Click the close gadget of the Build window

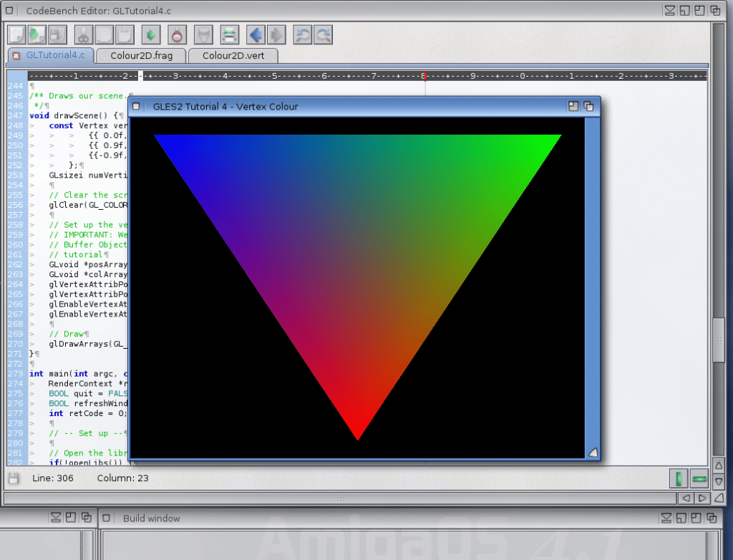tap(106, 518)
